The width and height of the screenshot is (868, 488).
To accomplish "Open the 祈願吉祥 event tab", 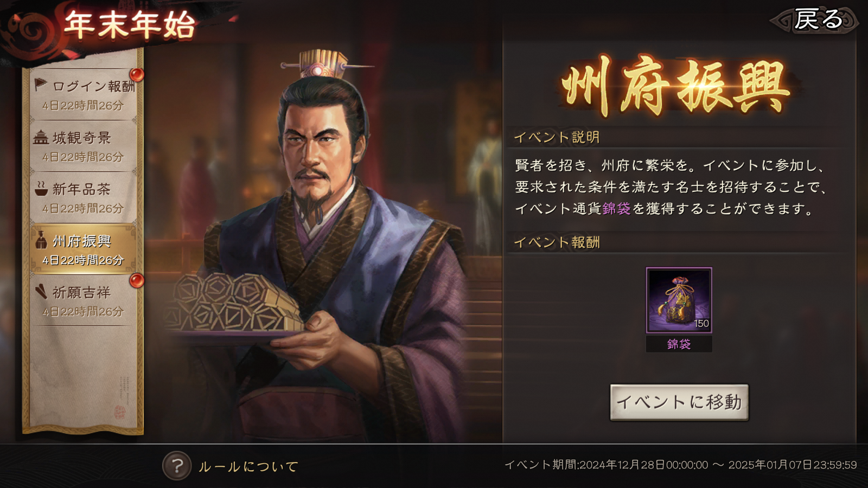I will pyautogui.click(x=83, y=300).
